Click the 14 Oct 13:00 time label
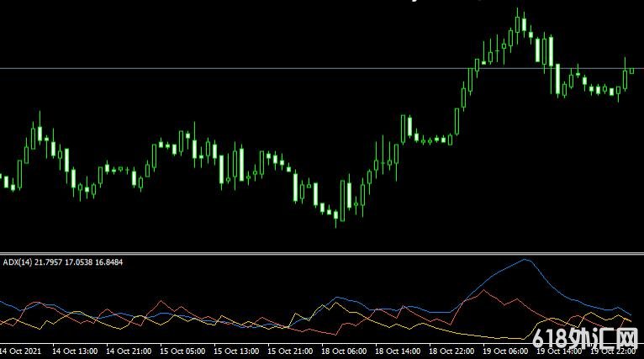644x359 pixels. tap(75, 351)
